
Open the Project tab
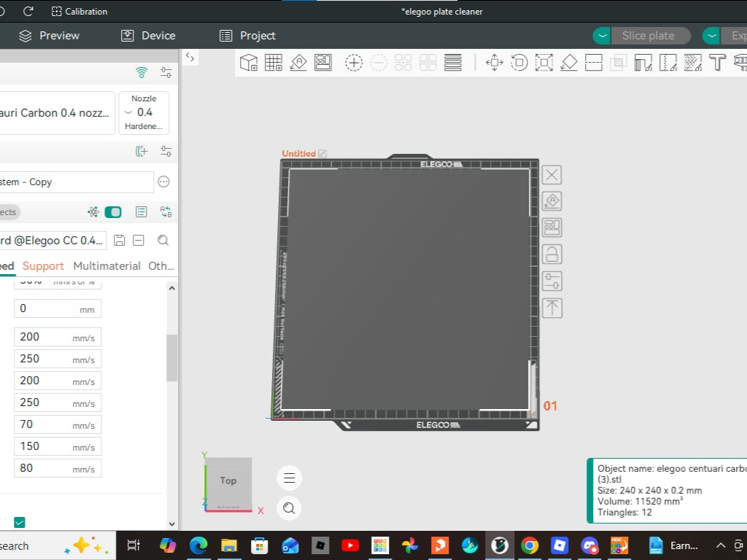(x=247, y=36)
